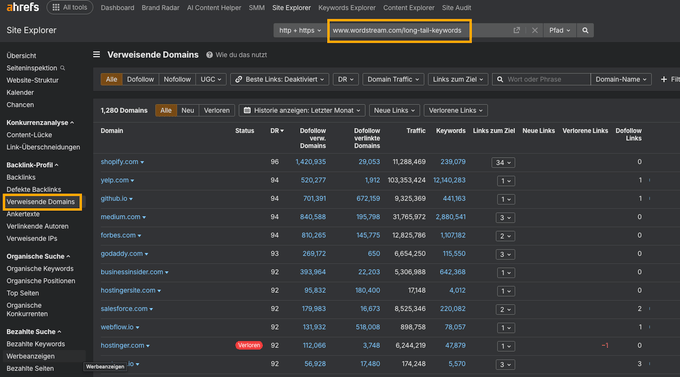Collapse the Backlink-Profil section
This screenshot has height=377, width=680.
(x=32, y=165)
